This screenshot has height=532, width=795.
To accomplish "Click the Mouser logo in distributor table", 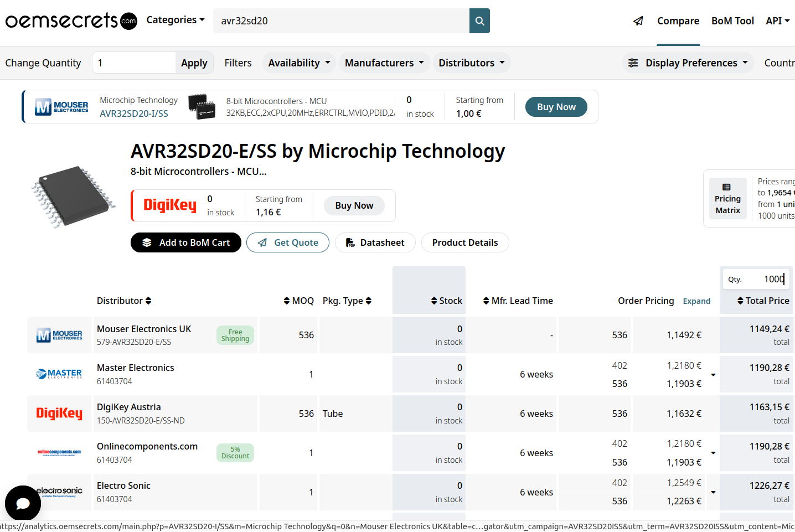I will click(59, 335).
